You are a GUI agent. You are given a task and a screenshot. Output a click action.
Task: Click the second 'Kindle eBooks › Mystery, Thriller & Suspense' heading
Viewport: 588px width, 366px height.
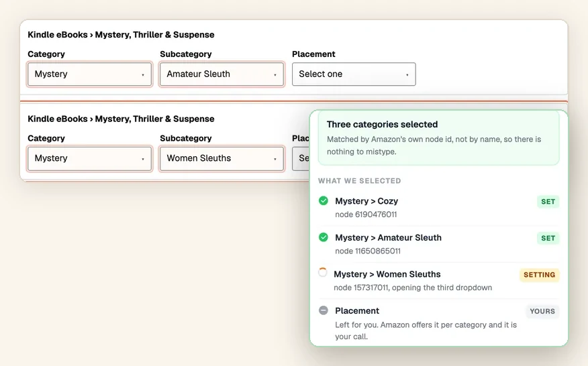(x=121, y=119)
